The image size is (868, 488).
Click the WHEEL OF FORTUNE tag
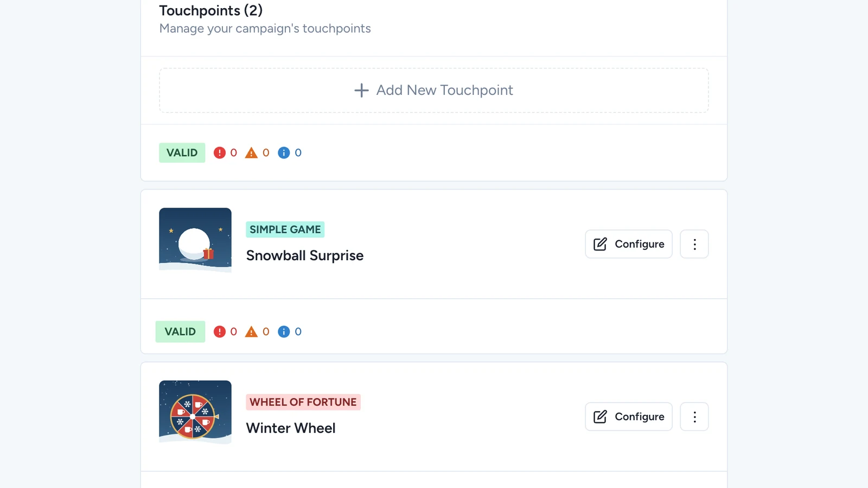pyautogui.click(x=303, y=402)
